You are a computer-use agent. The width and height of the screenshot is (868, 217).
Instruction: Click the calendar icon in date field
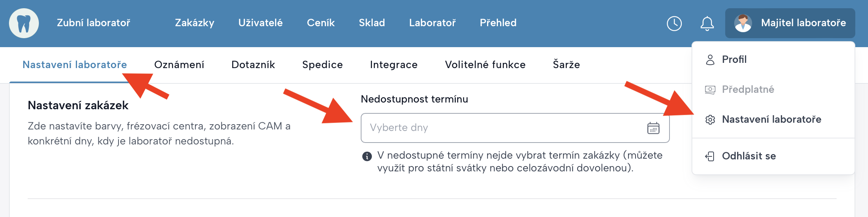click(x=653, y=128)
